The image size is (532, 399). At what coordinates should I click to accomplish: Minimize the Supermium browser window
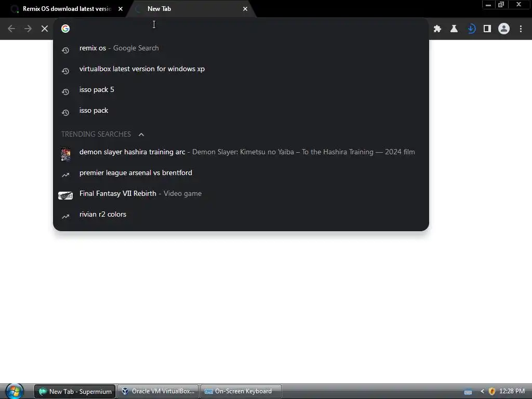pyautogui.click(x=488, y=5)
